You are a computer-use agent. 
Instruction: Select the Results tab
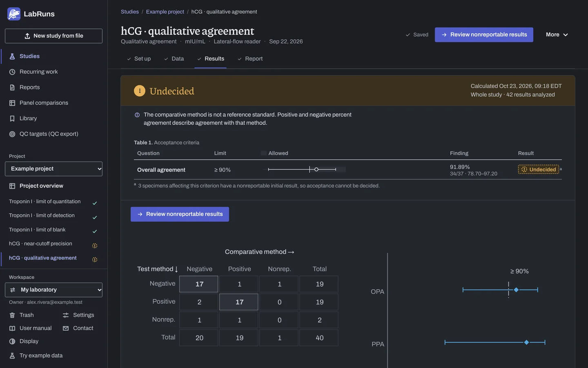pyautogui.click(x=211, y=59)
